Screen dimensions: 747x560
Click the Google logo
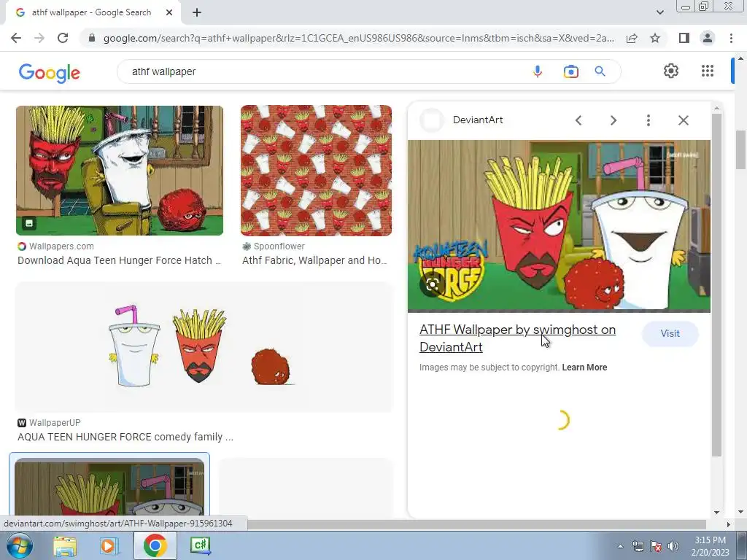pyautogui.click(x=50, y=73)
